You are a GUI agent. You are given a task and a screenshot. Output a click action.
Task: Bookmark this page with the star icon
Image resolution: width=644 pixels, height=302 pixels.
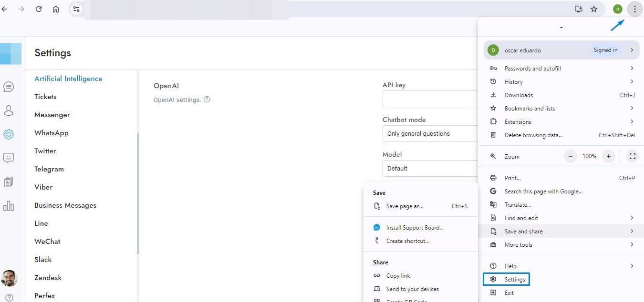point(594,9)
